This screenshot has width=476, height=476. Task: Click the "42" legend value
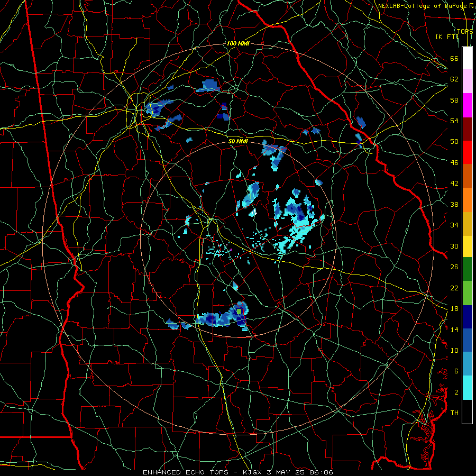(454, 184)
